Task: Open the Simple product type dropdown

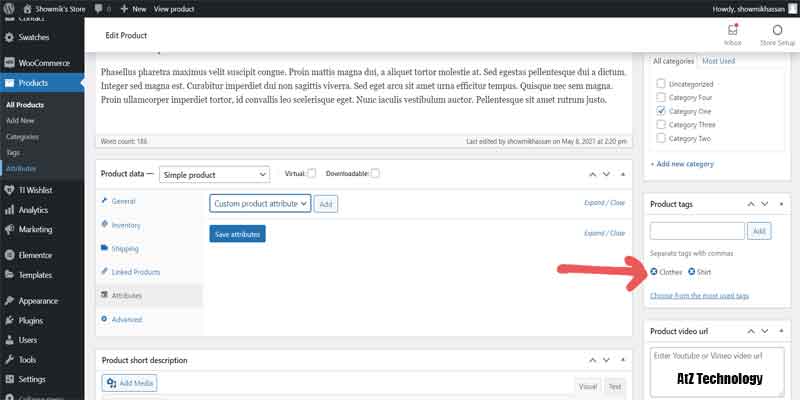Action: (x=214, y=174)
